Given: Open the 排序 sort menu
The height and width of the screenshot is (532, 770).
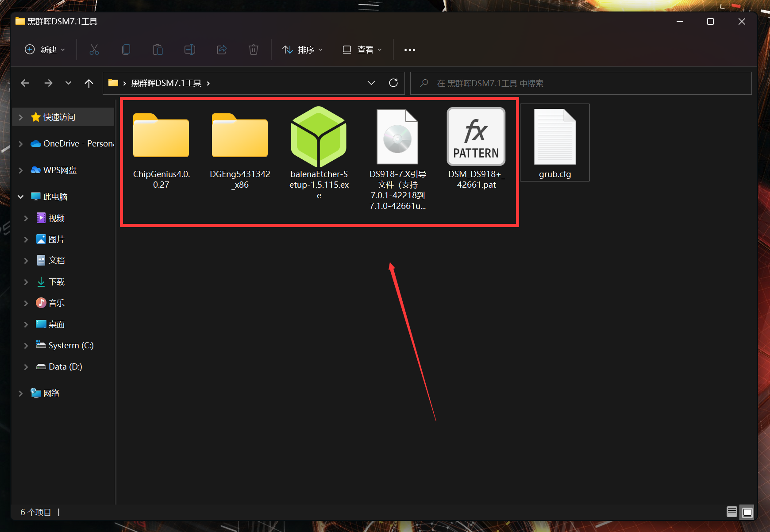Looking at the screenshot, I should (x=303, y=50).
